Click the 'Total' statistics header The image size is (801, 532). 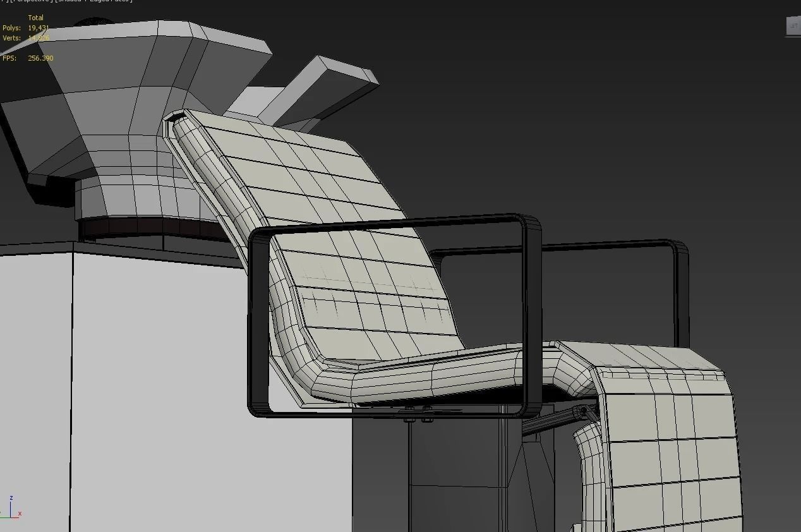click(36, 18)
